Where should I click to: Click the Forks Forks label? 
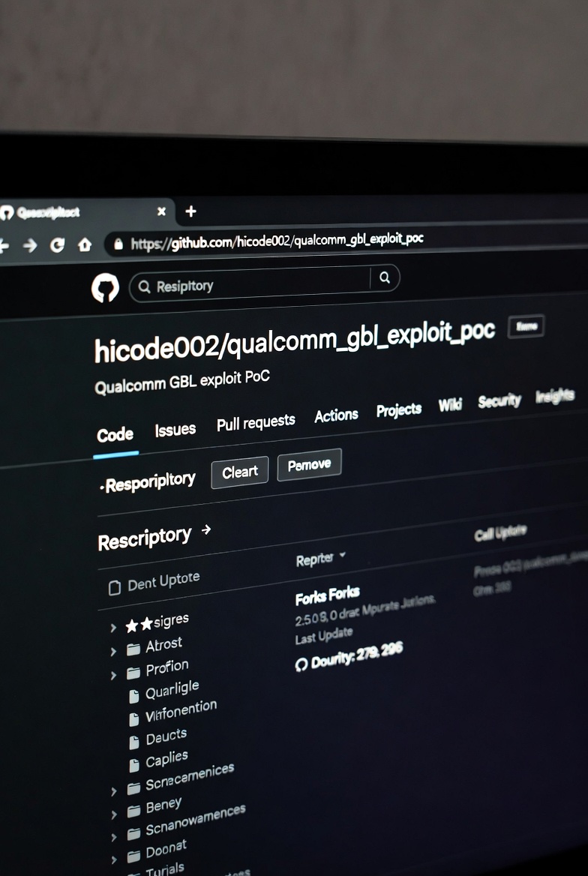click(327, 597)
